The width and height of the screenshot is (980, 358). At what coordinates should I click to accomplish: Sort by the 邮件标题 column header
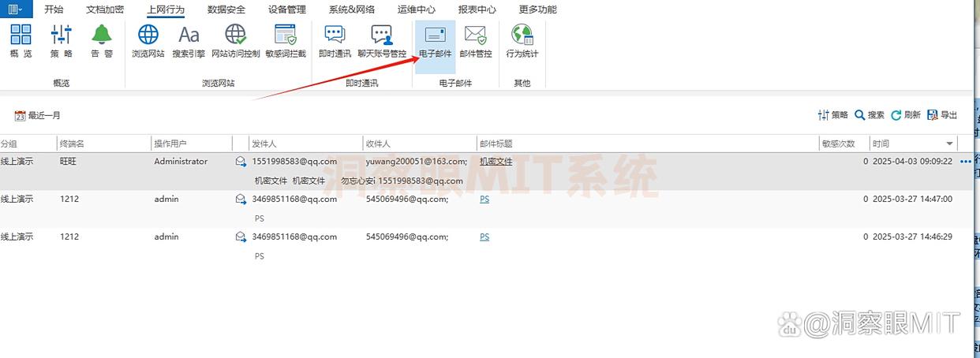click(x=496, y=144)
